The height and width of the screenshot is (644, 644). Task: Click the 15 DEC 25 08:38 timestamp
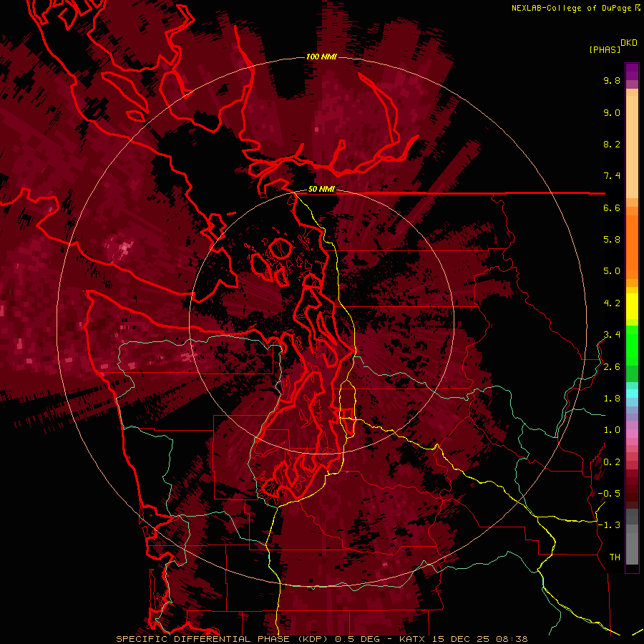(x=479, y=639)
